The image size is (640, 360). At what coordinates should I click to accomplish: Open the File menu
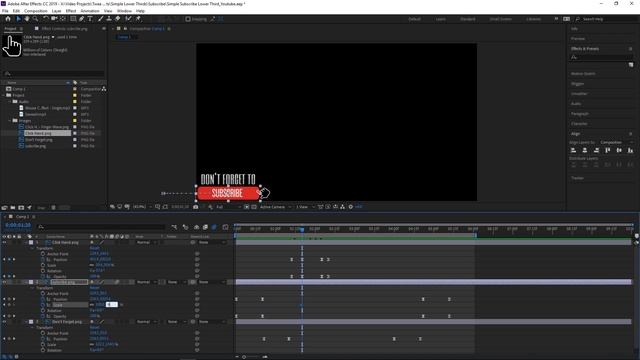point(5,11)
